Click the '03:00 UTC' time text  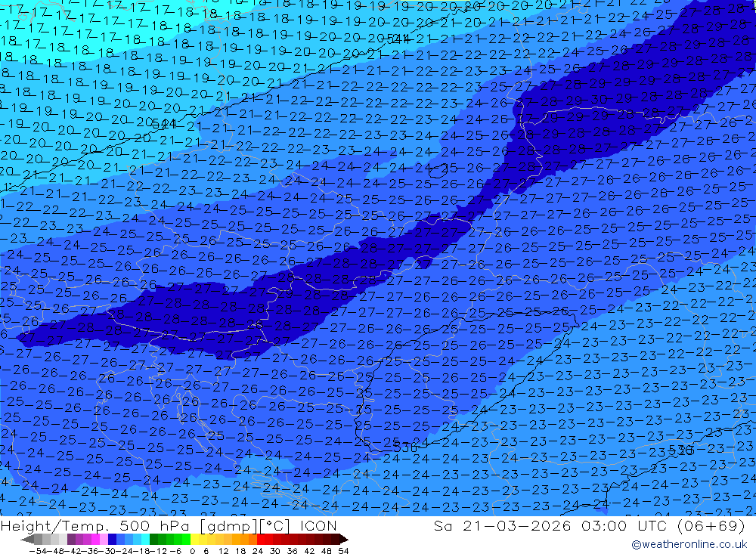[x=624, y=526]
